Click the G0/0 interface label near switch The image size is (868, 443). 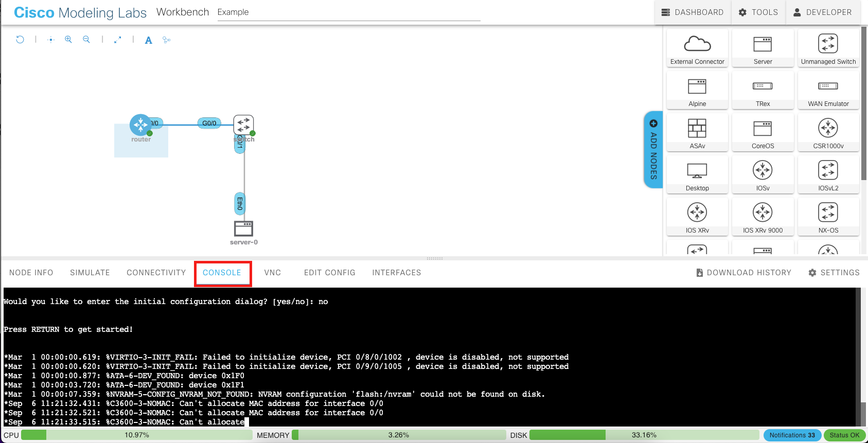(x=209, y=123)
